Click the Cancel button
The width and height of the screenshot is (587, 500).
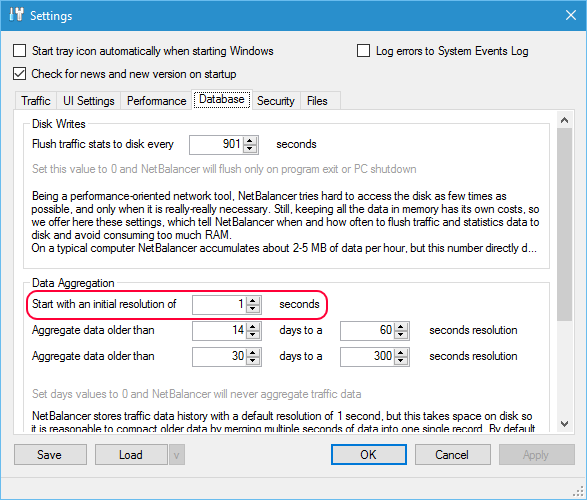point(452,455)
